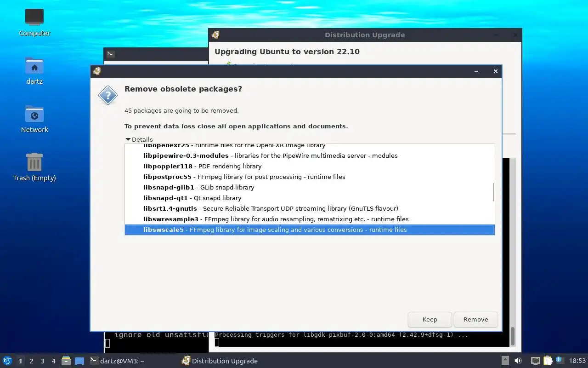This screenshot has width=588, height=368.
Task: Open the network connection tray icon
Action: [x=536, y=361]
